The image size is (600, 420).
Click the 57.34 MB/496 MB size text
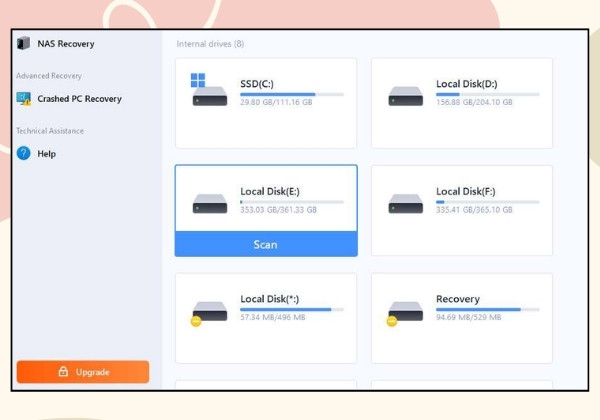(273, 317)
